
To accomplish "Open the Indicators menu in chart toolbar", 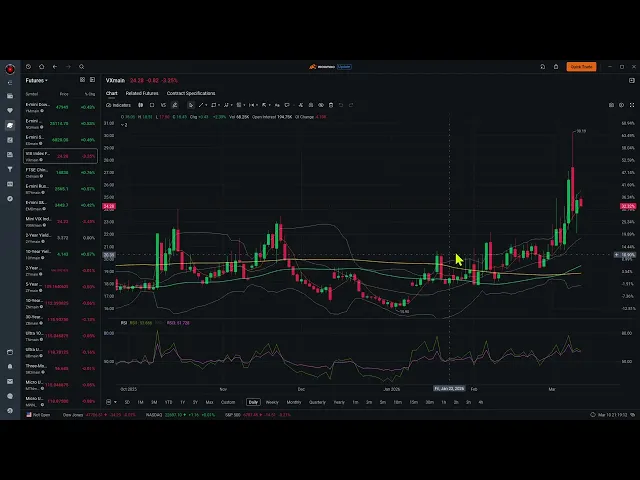I will [x=118, y=105].
